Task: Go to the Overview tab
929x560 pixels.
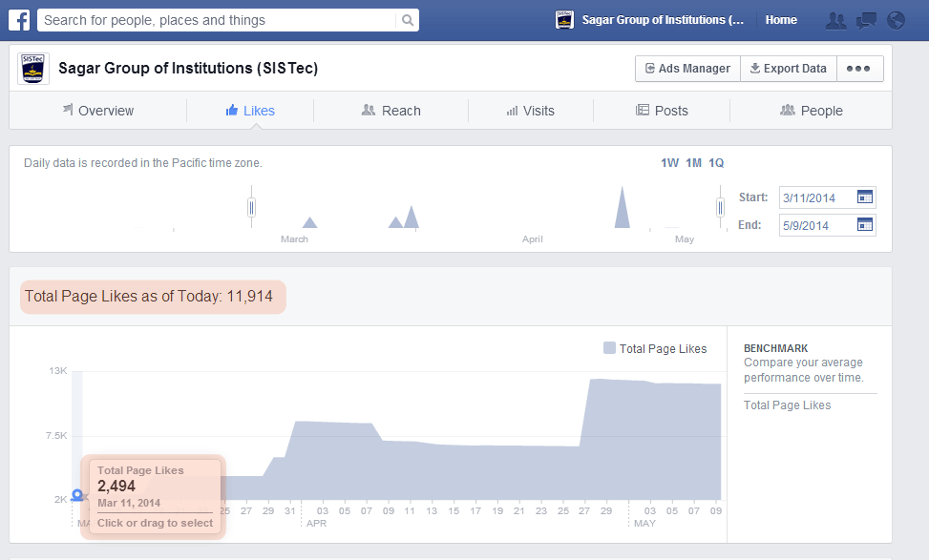Action: click(x=97, y=110)
